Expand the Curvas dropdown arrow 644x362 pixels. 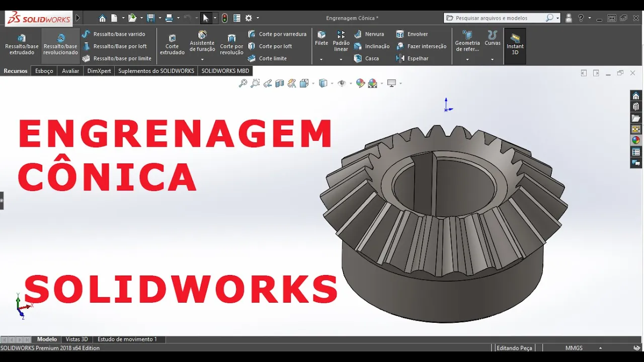click(492, 59)
